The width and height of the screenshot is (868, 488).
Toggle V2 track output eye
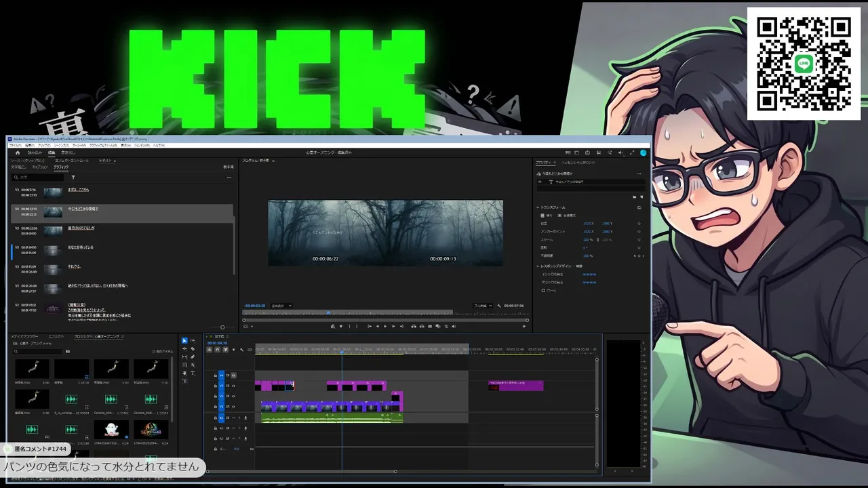[x=233, y=396]
